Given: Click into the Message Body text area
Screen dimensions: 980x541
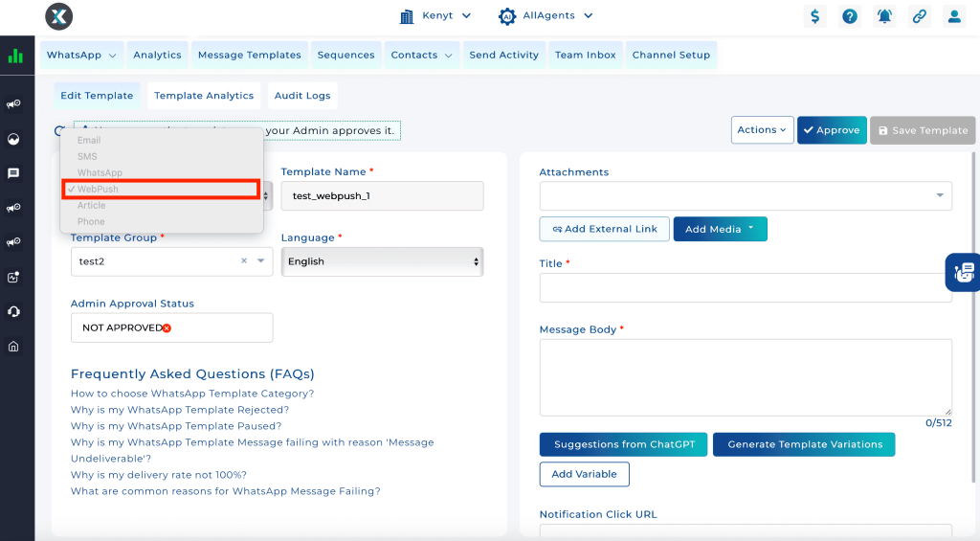Looking at the screenshot, I should (745, 376).
